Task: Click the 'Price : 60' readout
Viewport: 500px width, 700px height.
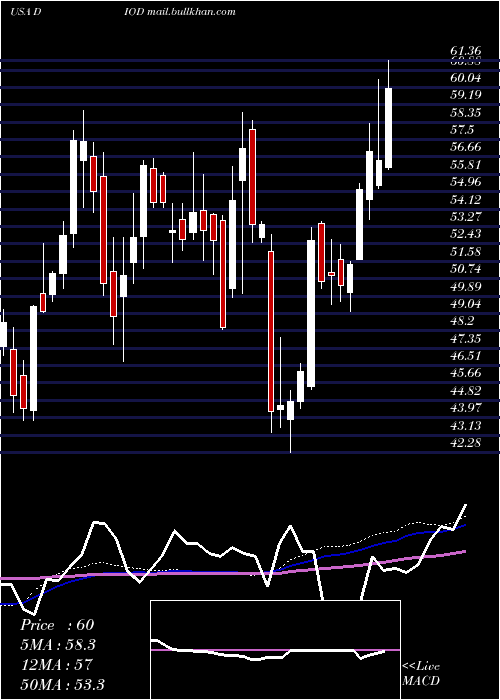Action: point(57,625)
